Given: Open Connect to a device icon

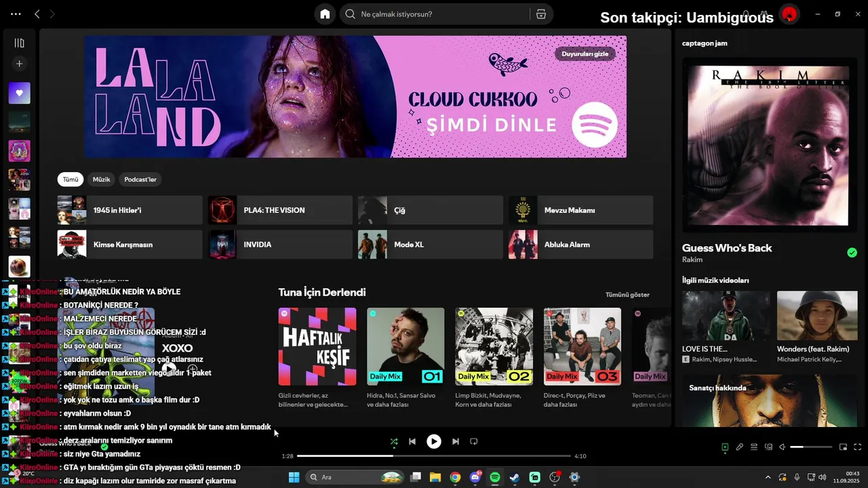Looking at the screenshot, I should (x=768, y=447).
